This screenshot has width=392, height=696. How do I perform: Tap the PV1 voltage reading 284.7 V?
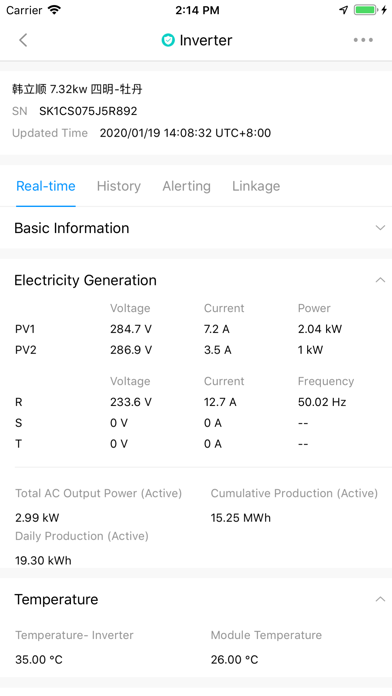tap(131, 329)
